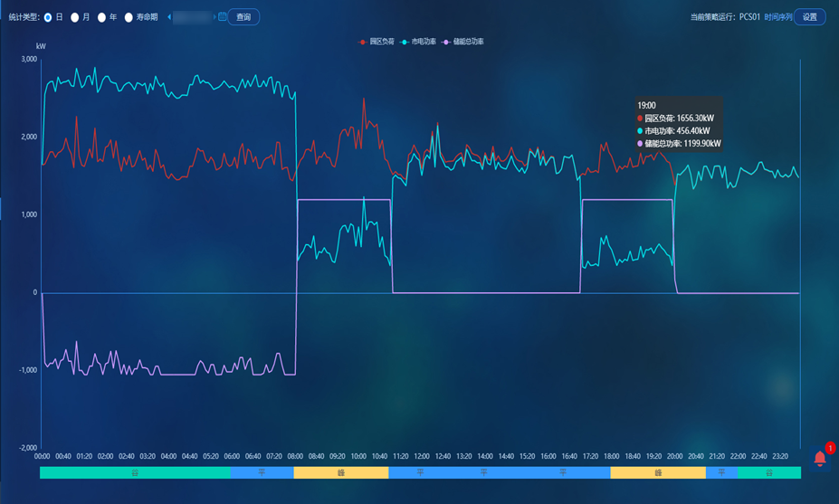Click the blurred date input field
Image resolution: width=839 pixels, height=504 pixels.
coord(192,17)
